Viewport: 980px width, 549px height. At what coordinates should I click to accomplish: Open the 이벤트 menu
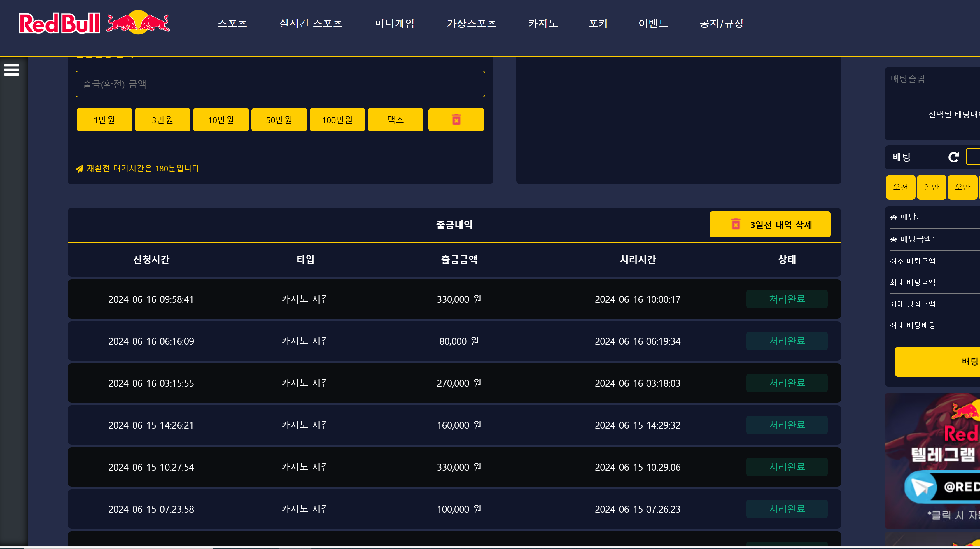pos(653,24)
